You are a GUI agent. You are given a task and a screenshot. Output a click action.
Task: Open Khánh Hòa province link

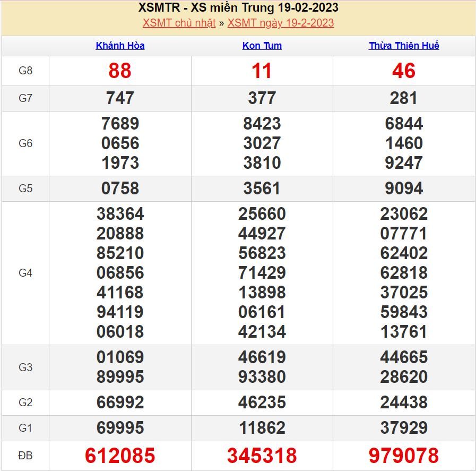(x=120, y=46)
